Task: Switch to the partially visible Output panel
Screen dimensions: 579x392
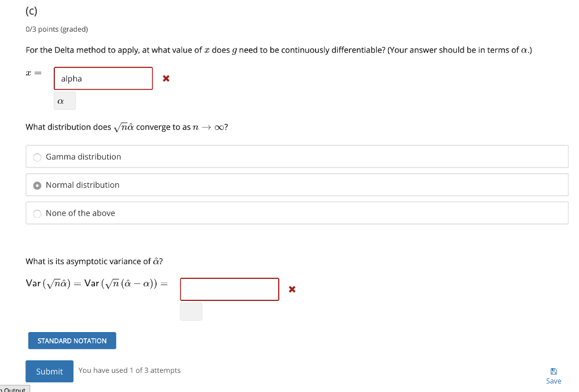Action: pyautogui.click(x=15, y=389)
